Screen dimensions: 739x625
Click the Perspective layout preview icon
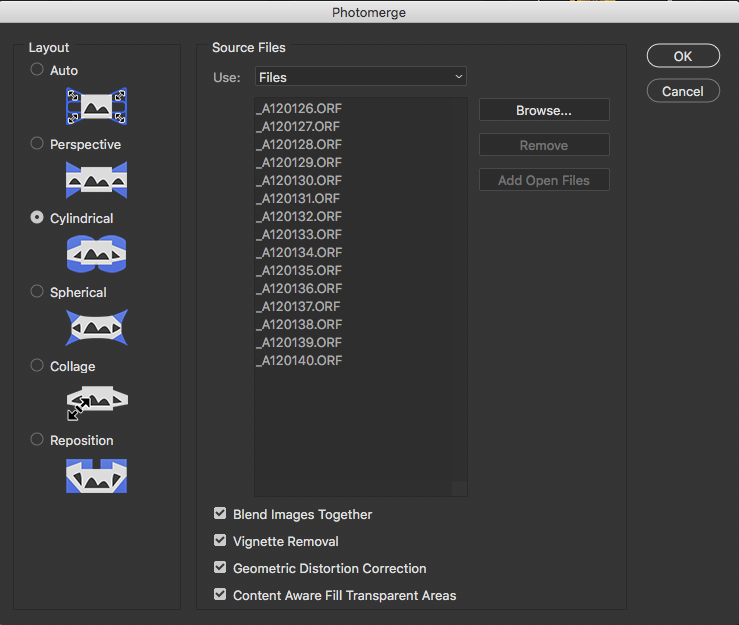[x=96, y=180]
